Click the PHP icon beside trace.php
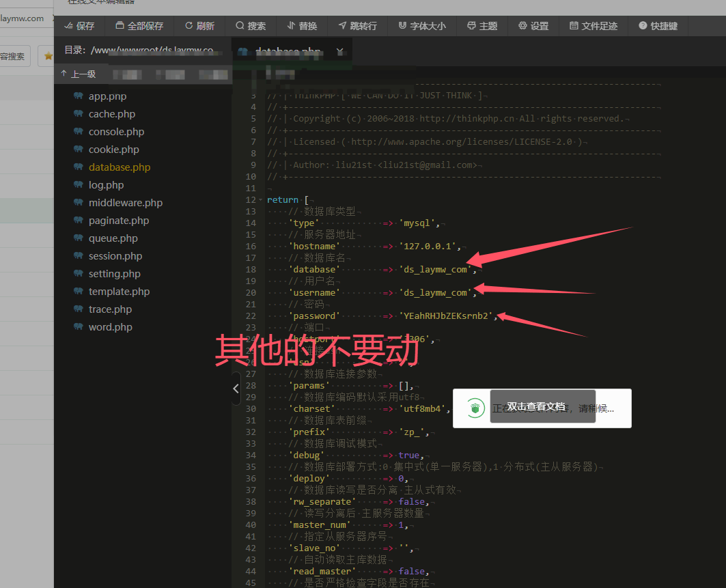The image size is (726, 588). tap(79, 309)
